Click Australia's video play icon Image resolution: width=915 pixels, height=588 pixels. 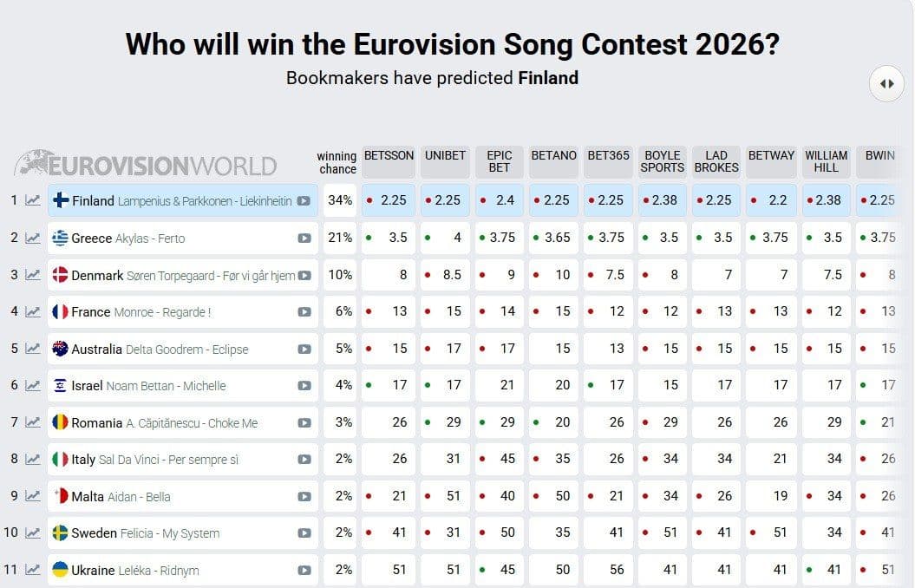[304, 349]
